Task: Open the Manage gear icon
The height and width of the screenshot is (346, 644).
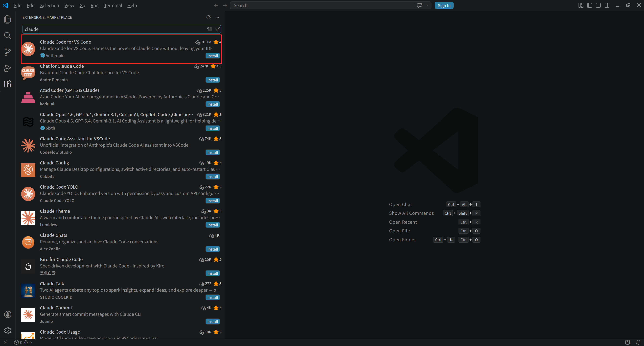Action: pos(8,331)
